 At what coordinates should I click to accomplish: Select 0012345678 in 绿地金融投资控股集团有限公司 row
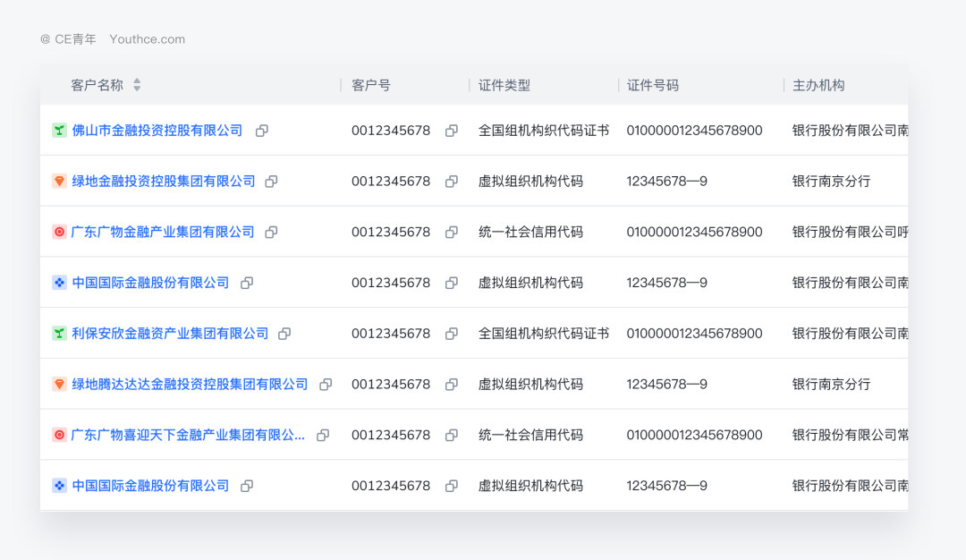tap(391, 181)
